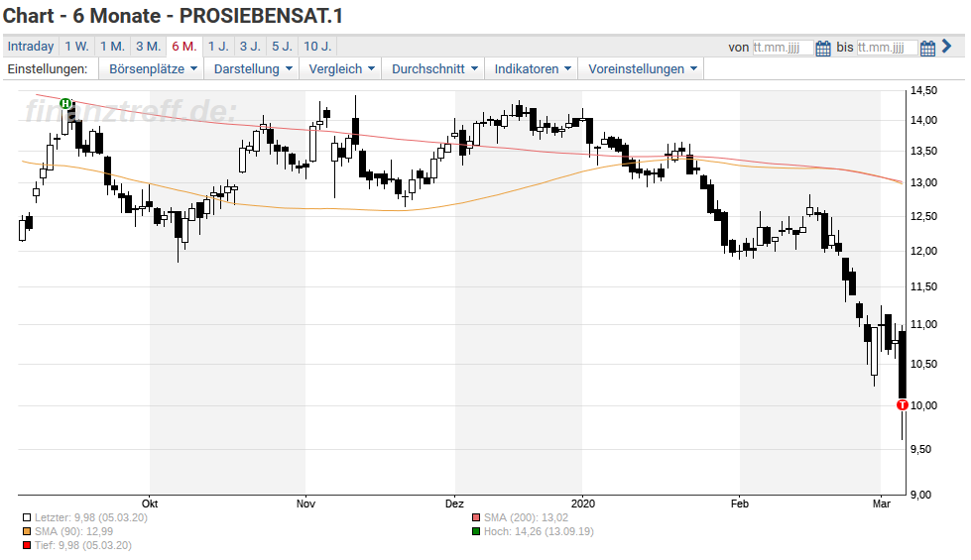Click the 'Feb' x-axis label
This screenshot has width=971, height=560.
tap(739, 504)
